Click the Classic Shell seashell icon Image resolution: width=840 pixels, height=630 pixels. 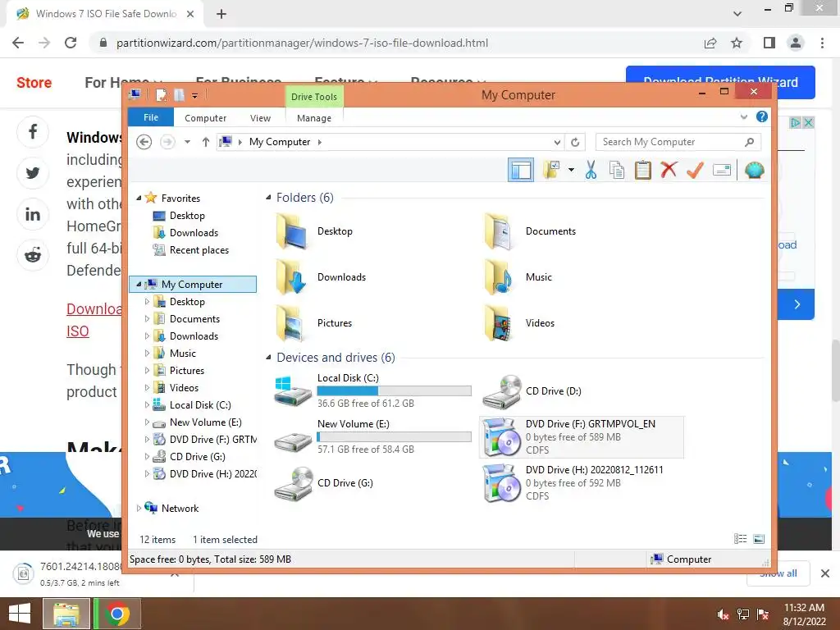point(755,171)
